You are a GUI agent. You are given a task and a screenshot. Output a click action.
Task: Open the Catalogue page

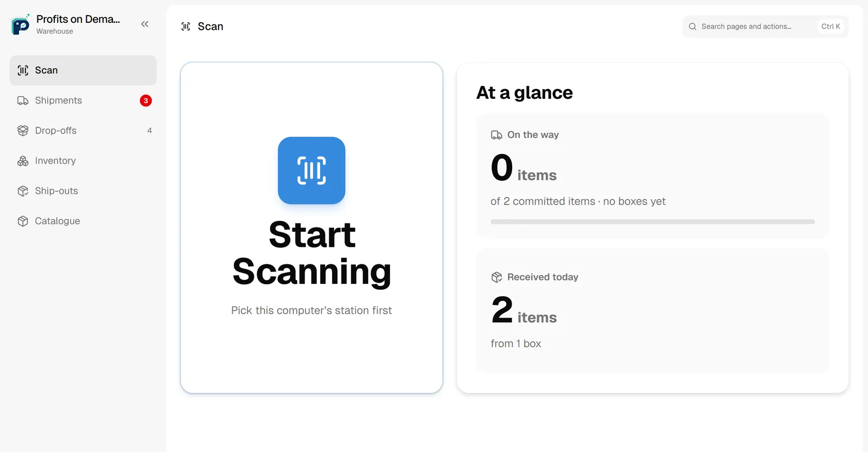pos(83,221)
